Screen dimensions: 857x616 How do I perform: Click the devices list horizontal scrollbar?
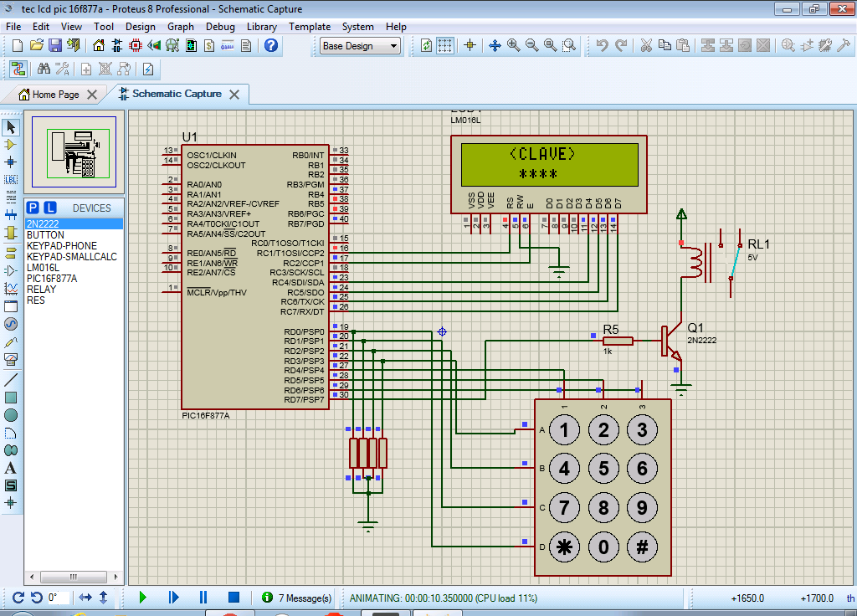point(74,577)
